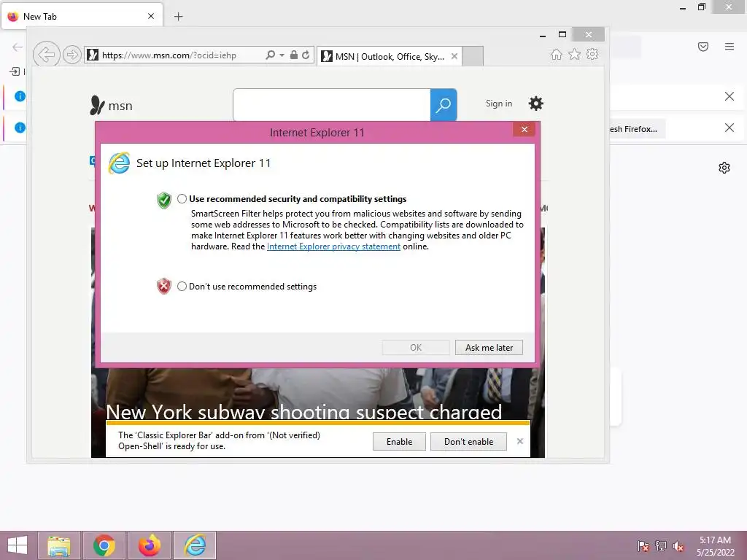Minimize the Internet Explorer window
The image size is (747, 560).
coord(543,35)
